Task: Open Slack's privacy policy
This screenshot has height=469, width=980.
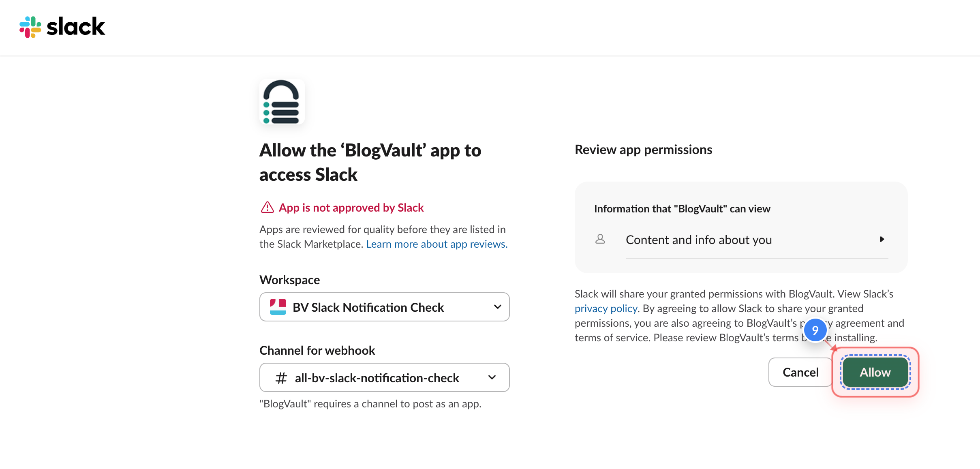Action: (x=606, y=308)
